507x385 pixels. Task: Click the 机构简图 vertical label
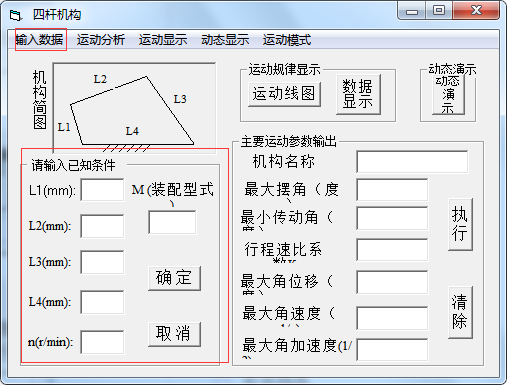coord(39,100)
